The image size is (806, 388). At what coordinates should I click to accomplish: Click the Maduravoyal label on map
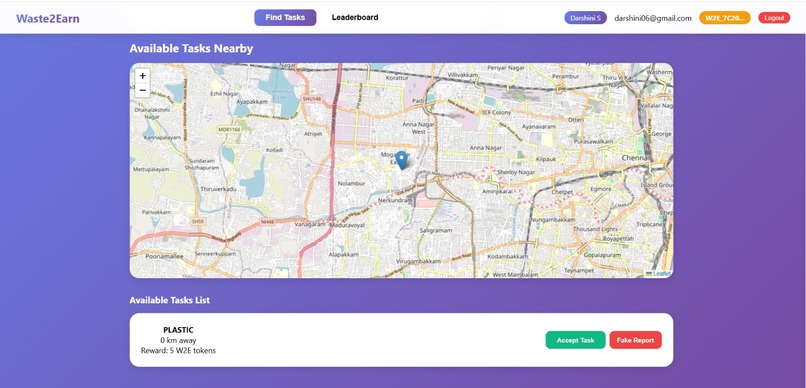click(x=347, y=225)
